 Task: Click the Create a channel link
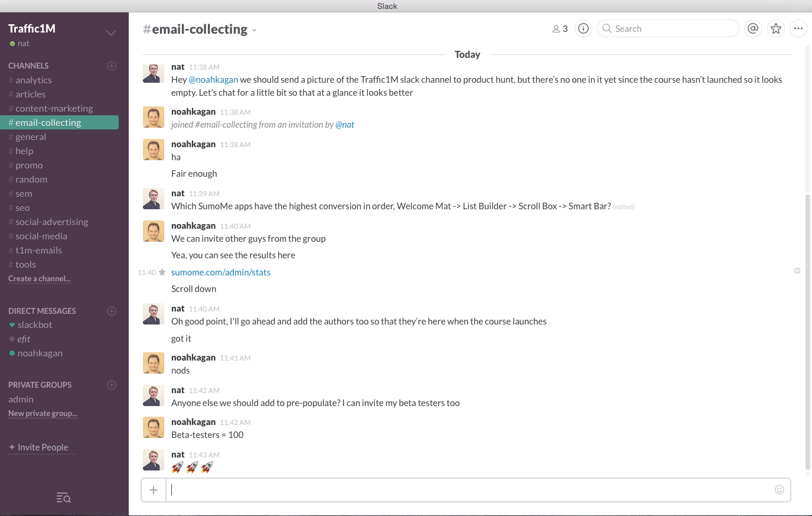tap(40, 278)
